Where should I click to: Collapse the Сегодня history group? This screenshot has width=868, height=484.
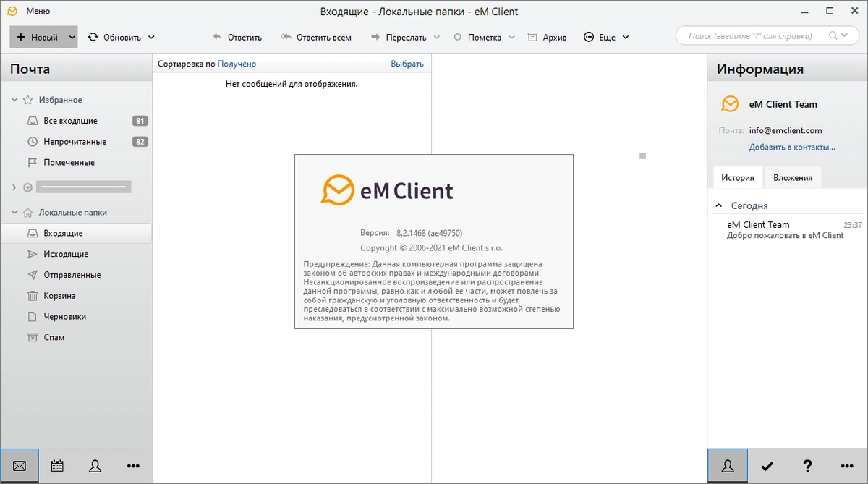point(719,206)
